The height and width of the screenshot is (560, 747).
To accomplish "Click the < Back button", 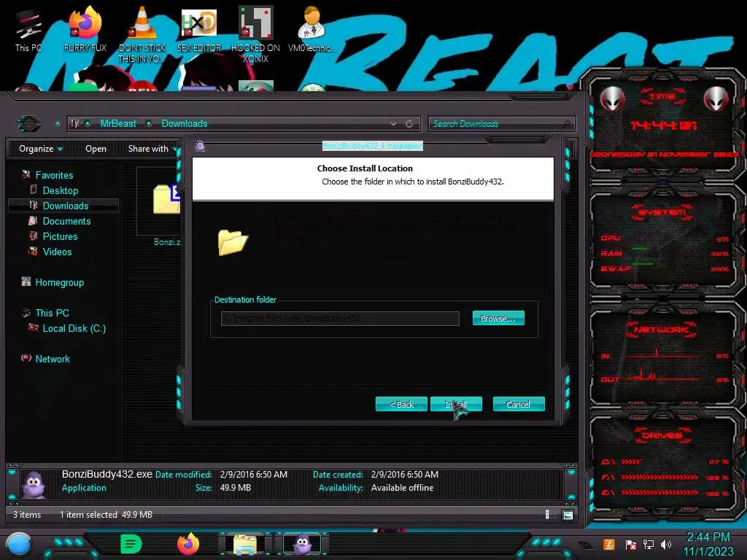I will click(x=401, y=404).
